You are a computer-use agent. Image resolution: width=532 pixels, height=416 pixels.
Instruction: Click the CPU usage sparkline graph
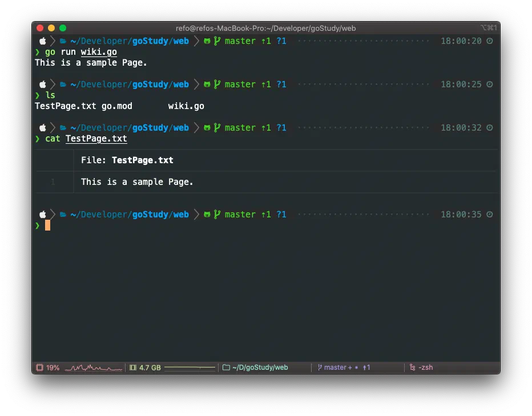pyautogui.click(x=94, y=368)
